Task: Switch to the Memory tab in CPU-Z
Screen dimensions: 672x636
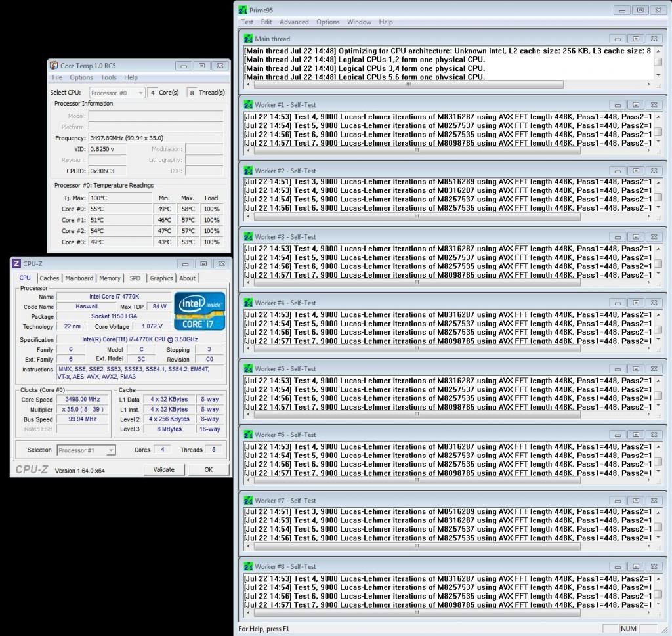Action: (110, 278)
